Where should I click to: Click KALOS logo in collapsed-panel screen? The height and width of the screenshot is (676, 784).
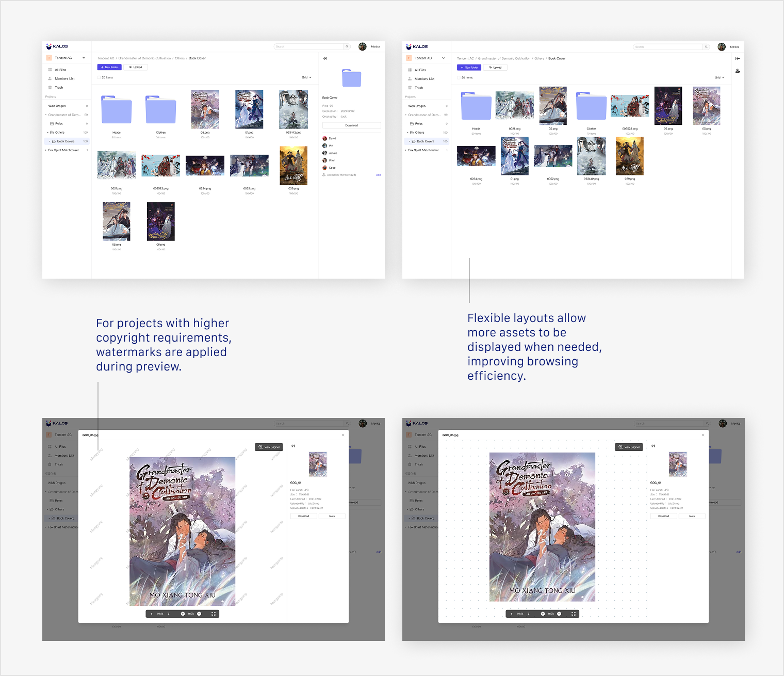417,46
